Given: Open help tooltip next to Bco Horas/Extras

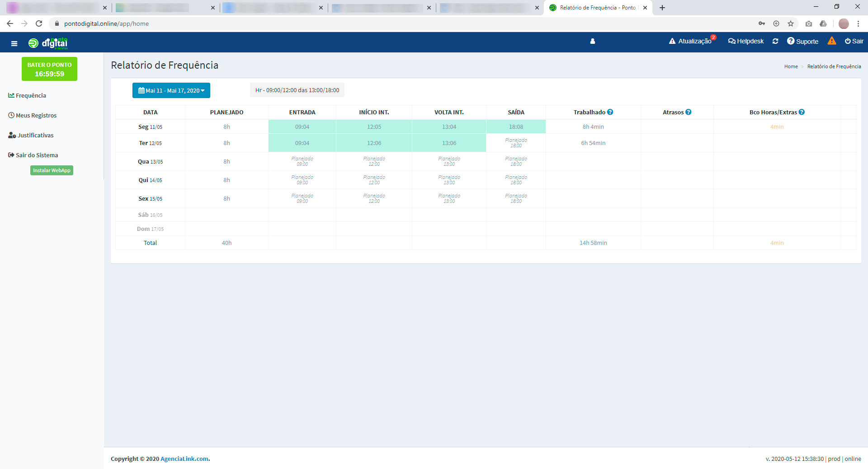Looking at the screenshot, I should coord(801,112).
